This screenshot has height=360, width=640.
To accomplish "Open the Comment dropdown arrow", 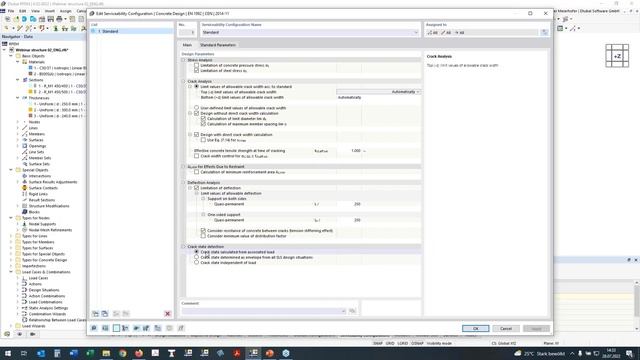I will (x=343, y=311).
